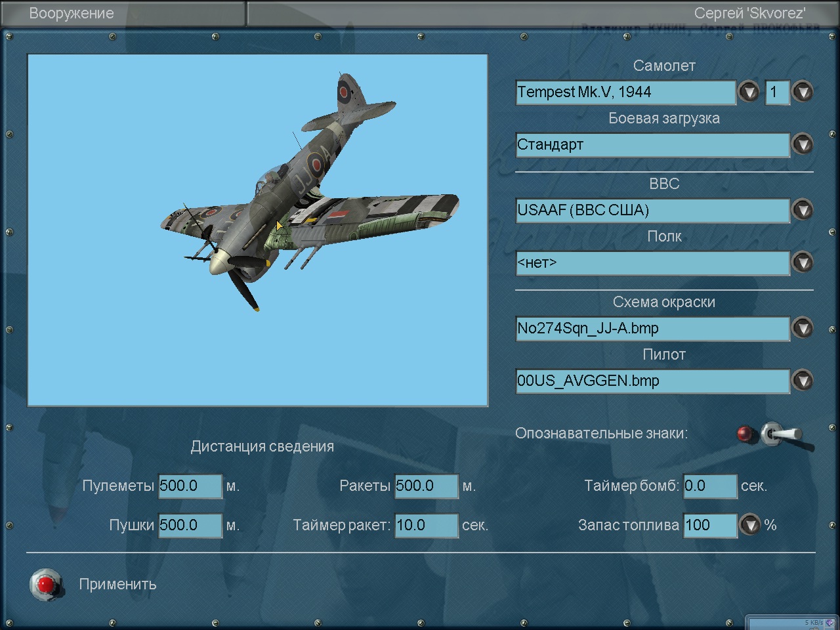The image size is (840, 630).
Task: Expand the Боевая загрузка dropdown arrow
Action: coord(803,144)
